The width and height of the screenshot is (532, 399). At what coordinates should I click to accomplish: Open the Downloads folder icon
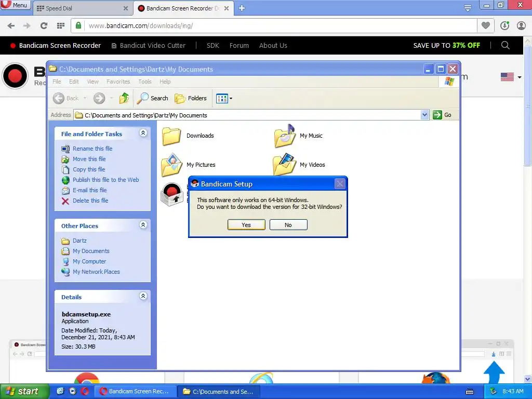(x=171, y=136)
